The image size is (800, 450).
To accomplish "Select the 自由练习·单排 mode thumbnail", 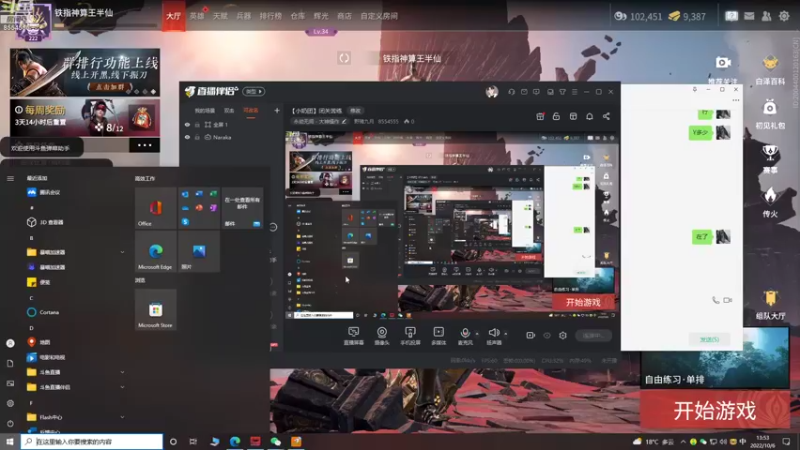I will pyautogui.click(x=714, y=357).
